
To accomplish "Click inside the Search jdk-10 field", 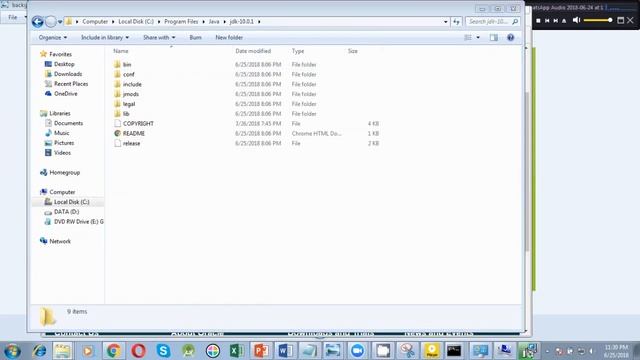I will [x=488, y=22].
